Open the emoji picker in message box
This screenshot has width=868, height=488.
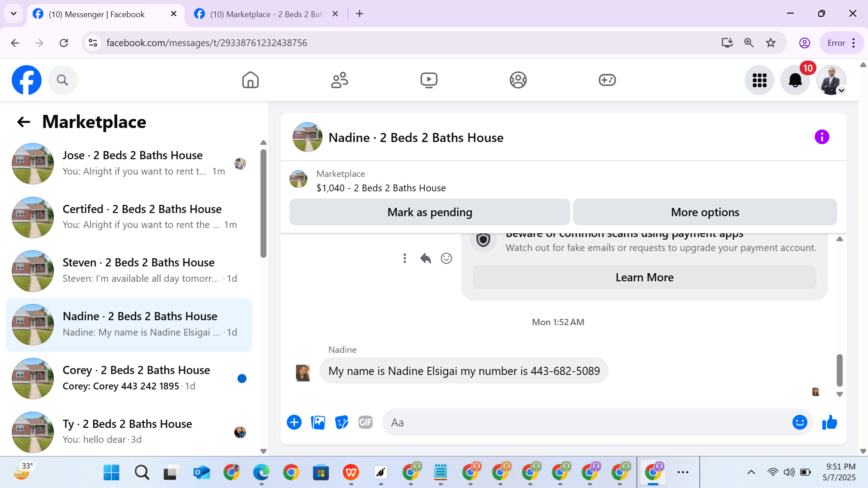pyautogui.click(x=800, y=422)
